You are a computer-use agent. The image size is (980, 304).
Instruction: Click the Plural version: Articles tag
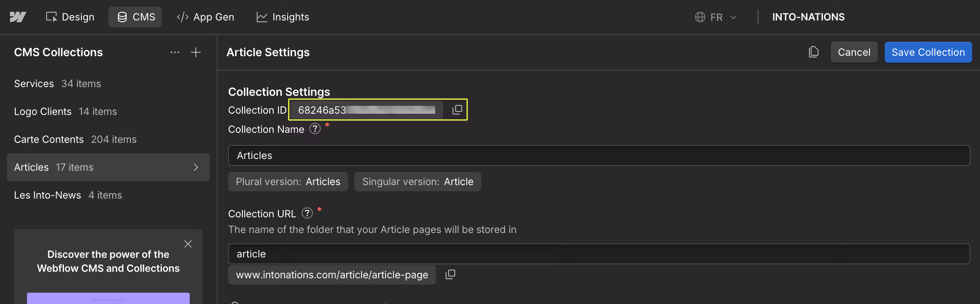(288, 182)
